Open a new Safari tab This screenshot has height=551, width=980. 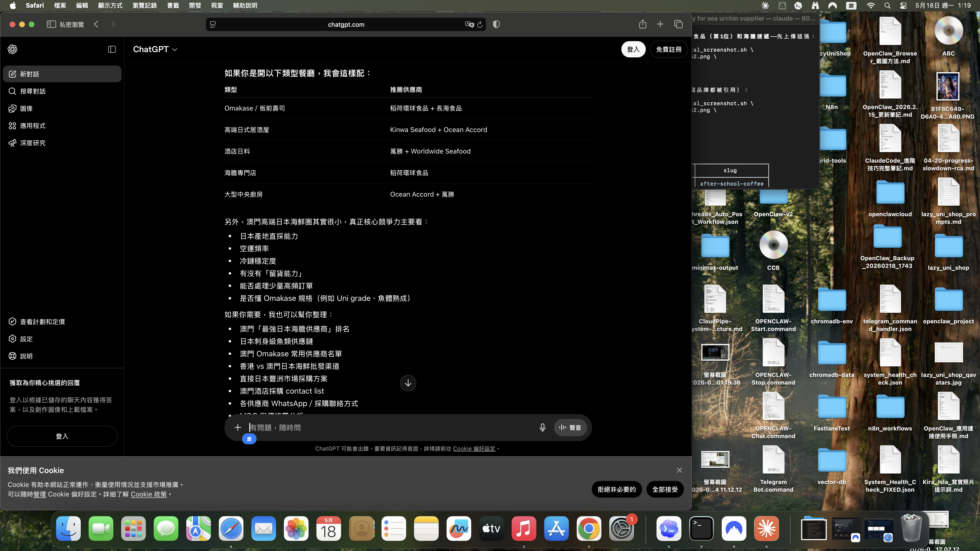click(660, 24)
